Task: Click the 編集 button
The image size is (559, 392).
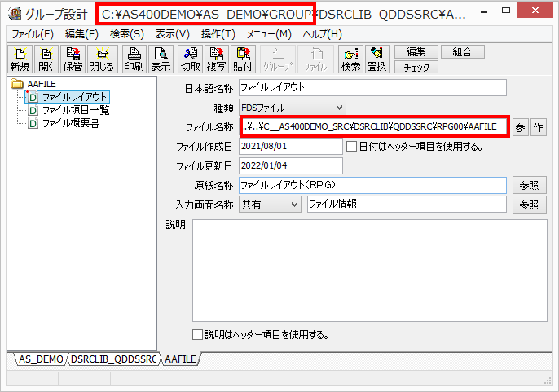Action: [416, 51]
